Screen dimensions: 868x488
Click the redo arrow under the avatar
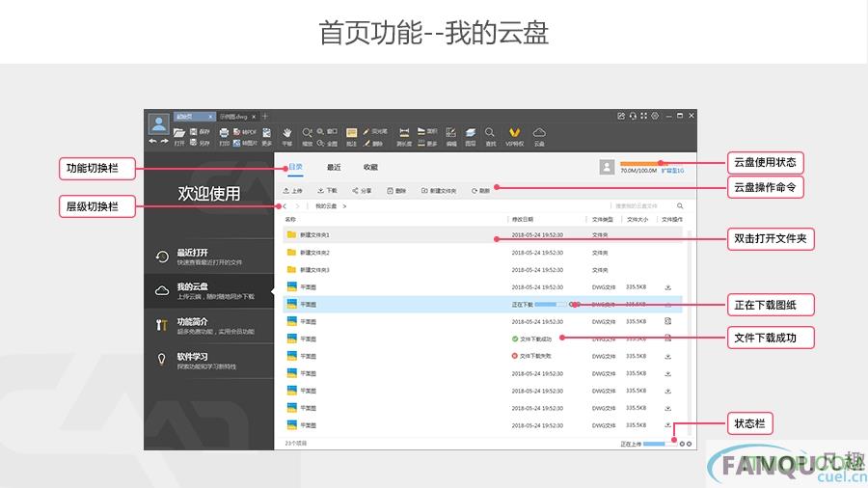[164, 142]
